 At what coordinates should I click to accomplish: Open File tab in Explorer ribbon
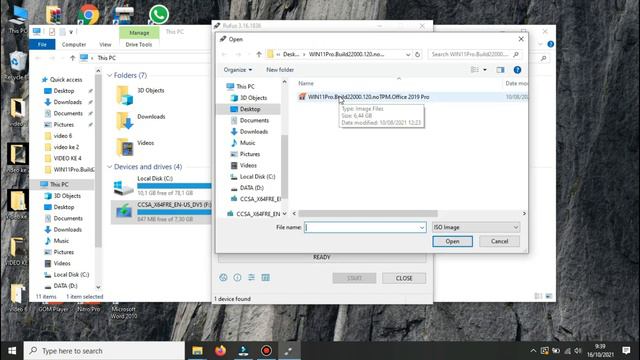(42, 44)
